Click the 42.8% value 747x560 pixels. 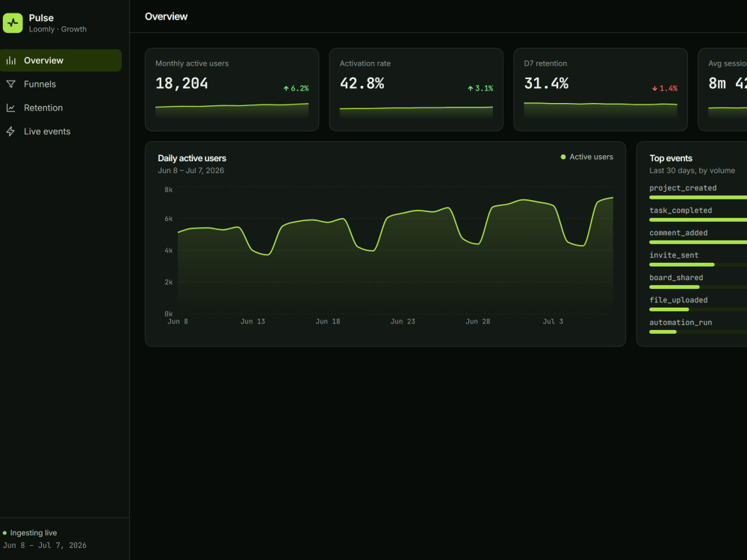[x=362, y=84]
